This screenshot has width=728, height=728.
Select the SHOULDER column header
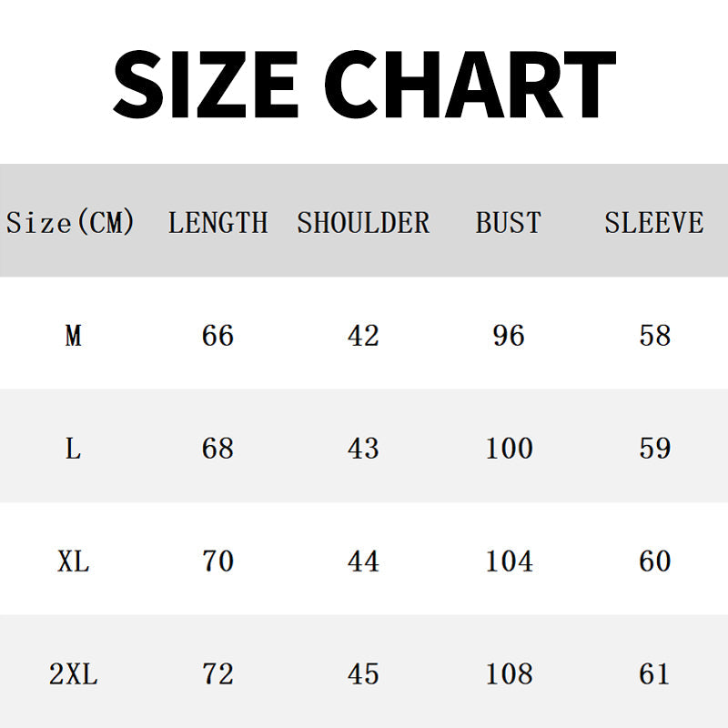(363, 222)
